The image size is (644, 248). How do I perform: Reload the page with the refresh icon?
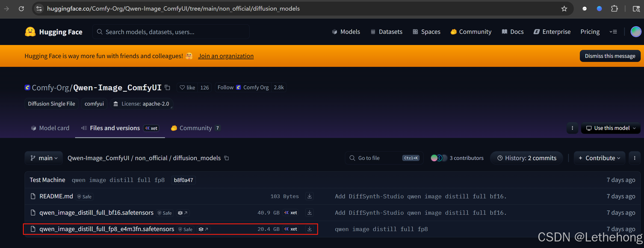point(21,9)
